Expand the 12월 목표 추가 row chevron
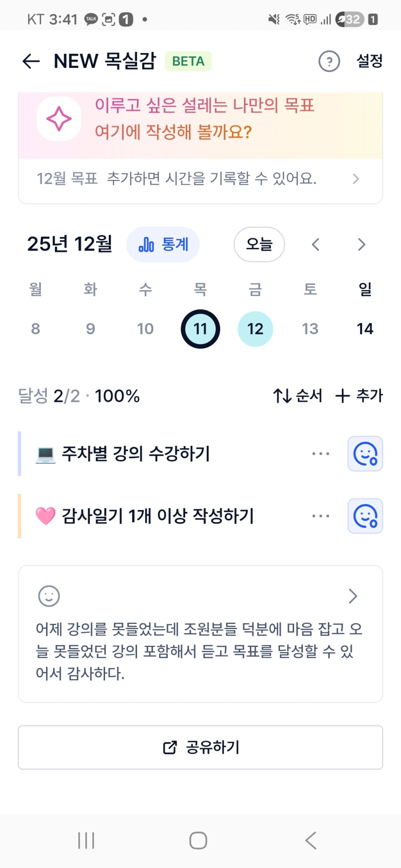401x868 pixels. click(356, 179)
